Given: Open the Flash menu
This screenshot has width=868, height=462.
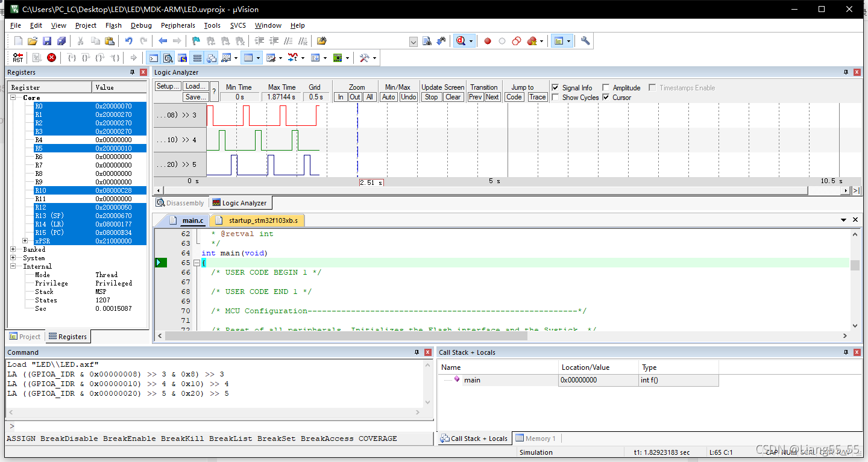Looking at the screenshot, I should pos(113,25).
